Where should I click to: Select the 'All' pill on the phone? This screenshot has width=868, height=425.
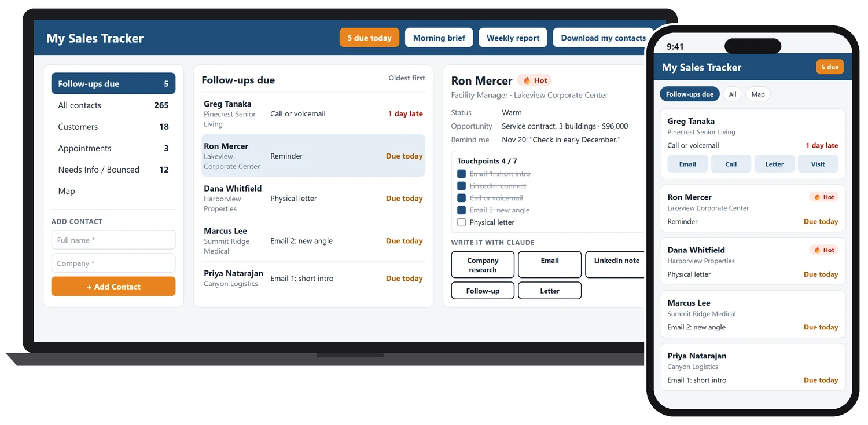point(733,94)
